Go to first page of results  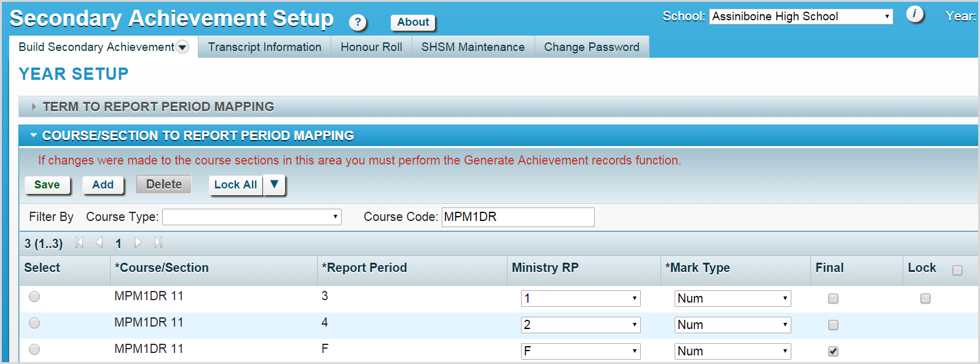pyautogui.click(x=79, y=243)
